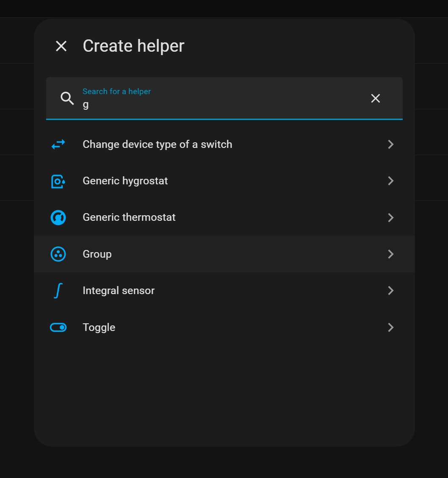Click the swap arrows icon for switch type
This screenshot has width=448, height=478.
[58, 145]
